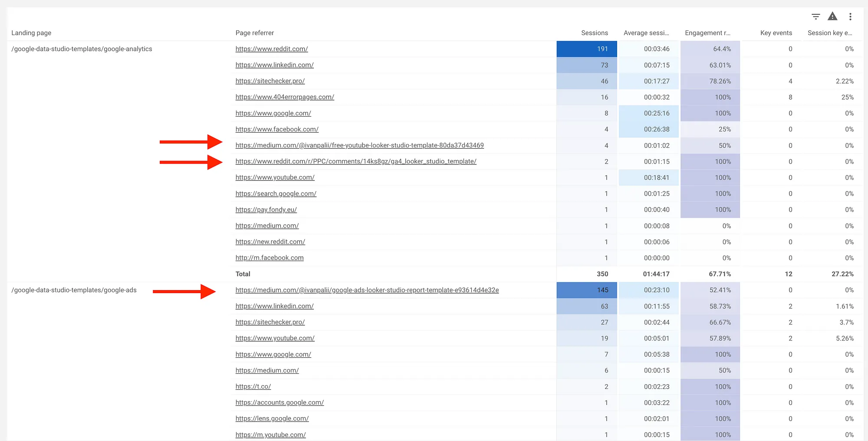
Task: Click the data warning triangle icon
Action: (x=832, y=16)
